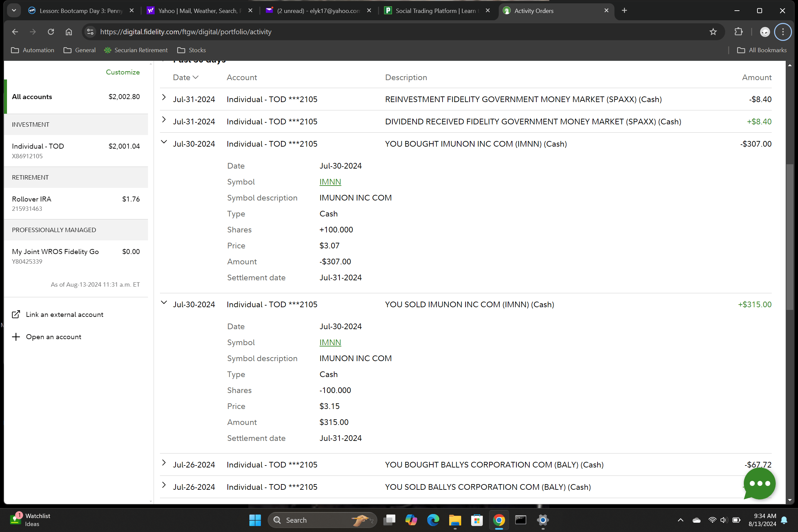Click the Link an external account icon
The image size is (798, 532).
click(16, 315)
